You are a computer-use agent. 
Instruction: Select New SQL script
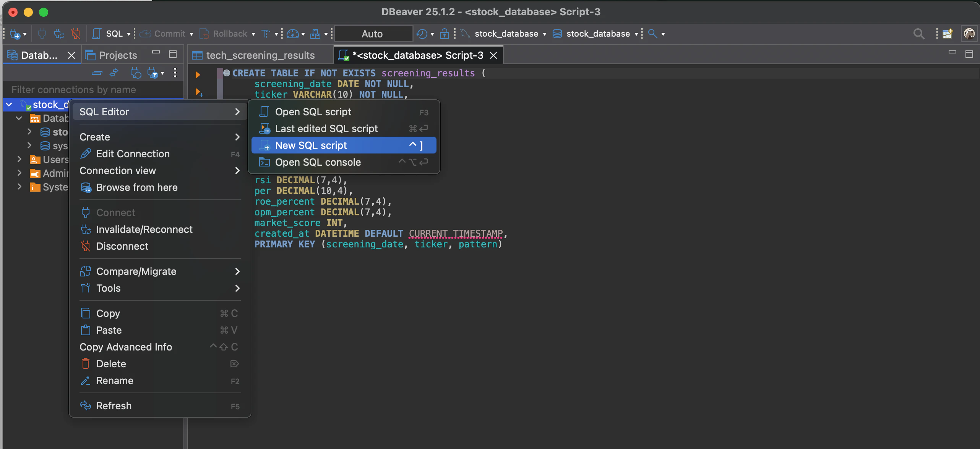pos(344,145)
